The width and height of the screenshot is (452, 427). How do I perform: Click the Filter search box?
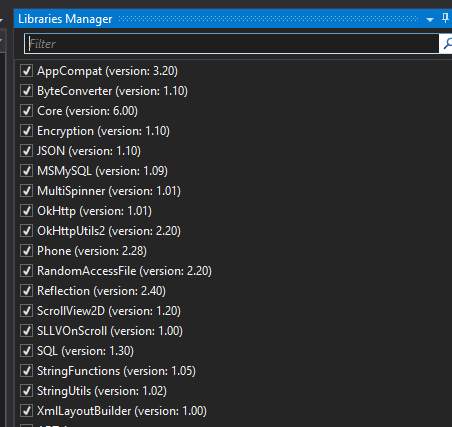point(231,44)
